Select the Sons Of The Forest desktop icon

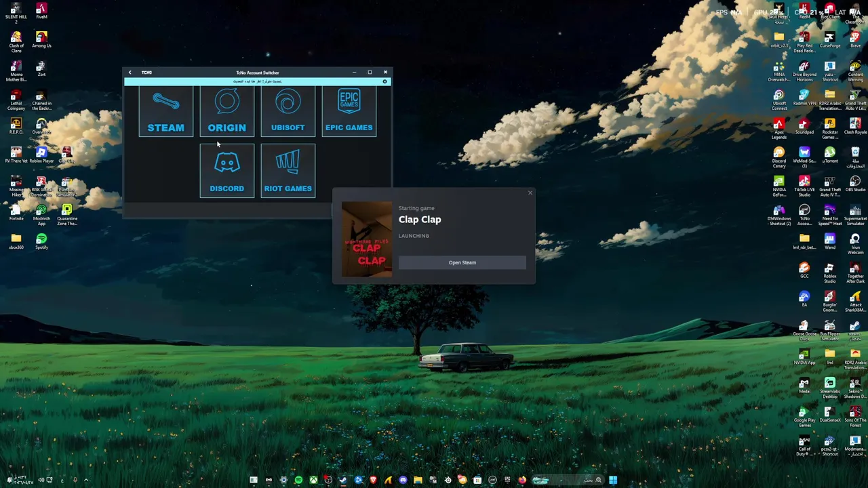pyautogui.click(x=855, y=417)
